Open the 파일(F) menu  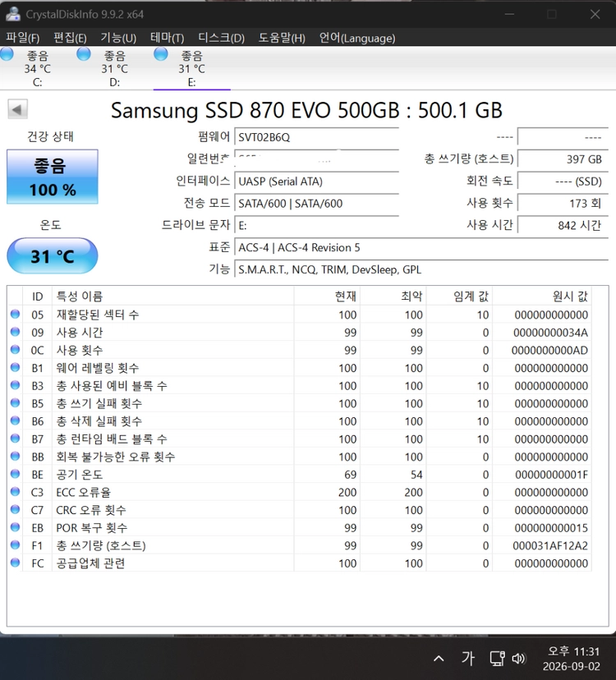(x=23, y=38)
